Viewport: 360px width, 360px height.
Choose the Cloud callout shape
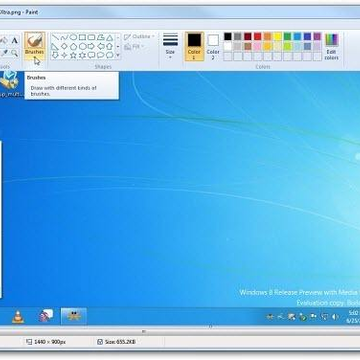pyautogui.click(x=109, y=55)
